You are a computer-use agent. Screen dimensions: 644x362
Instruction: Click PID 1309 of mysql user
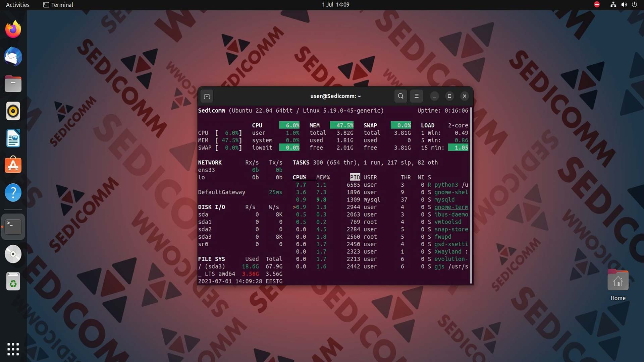click(353, 199)
